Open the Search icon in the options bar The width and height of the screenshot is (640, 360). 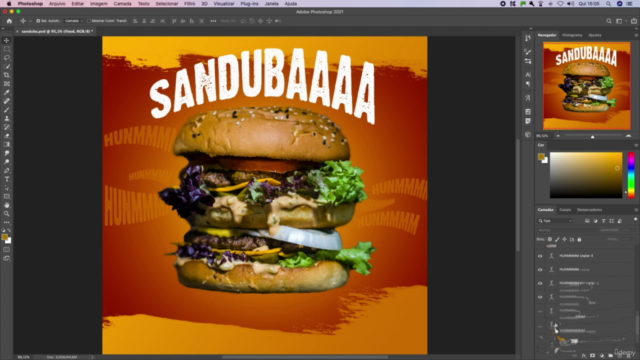(609, 21)
